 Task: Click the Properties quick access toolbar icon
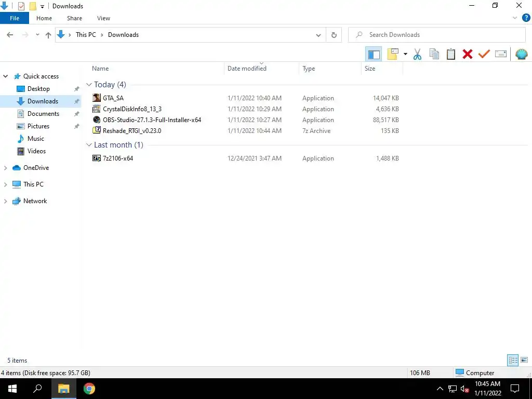click(21, 6)
